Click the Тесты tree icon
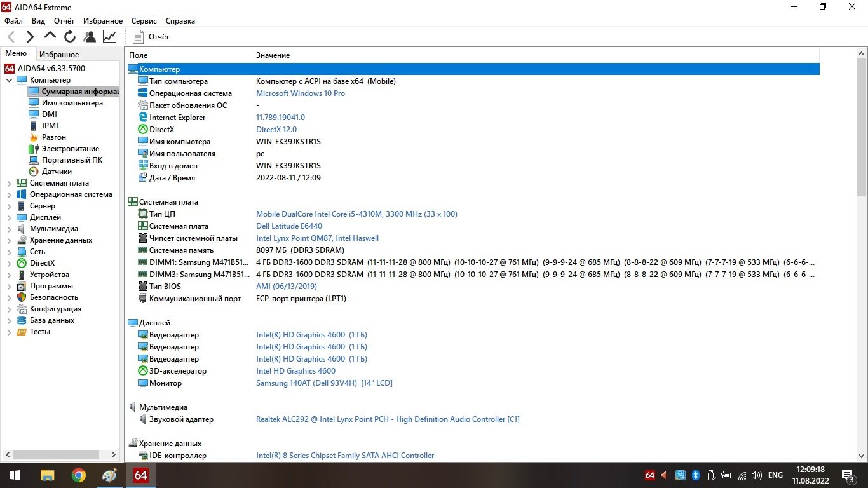Screen dimensions: 868x488 [x=22, y=332]
